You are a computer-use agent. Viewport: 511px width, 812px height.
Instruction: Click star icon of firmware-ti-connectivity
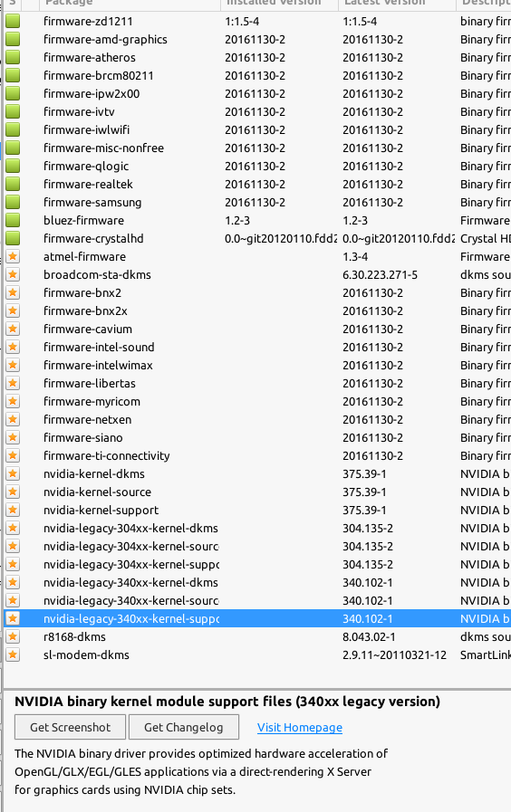[x=13, y=455]
